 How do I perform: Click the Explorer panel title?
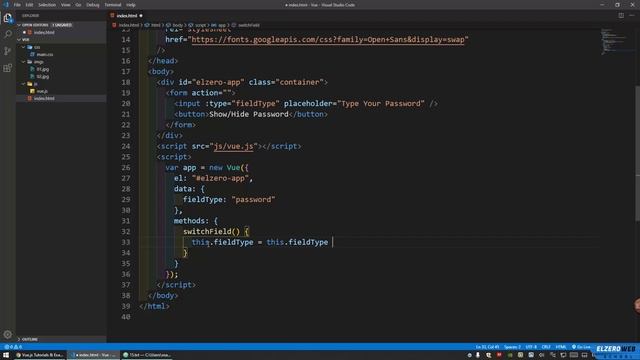pyautogui.click(x=31, y=16)
